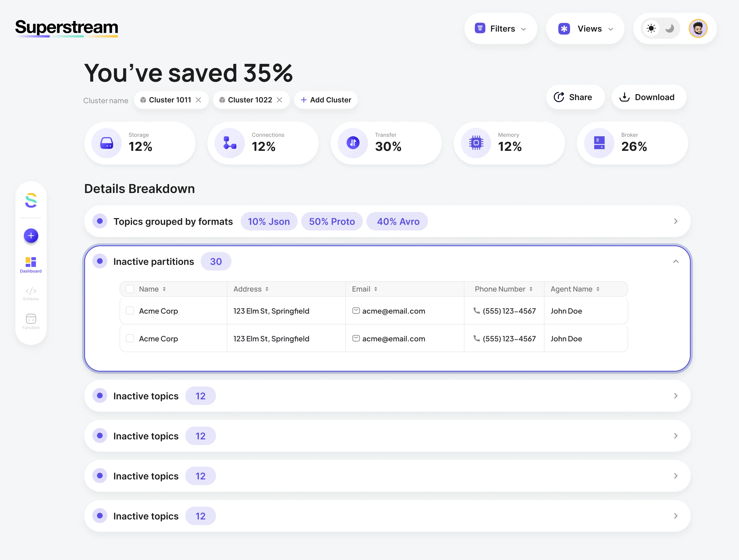Expand the first Inactive topics row
Image resolution: width=739 pixels, height=560 pixels.
click(676, 396)
